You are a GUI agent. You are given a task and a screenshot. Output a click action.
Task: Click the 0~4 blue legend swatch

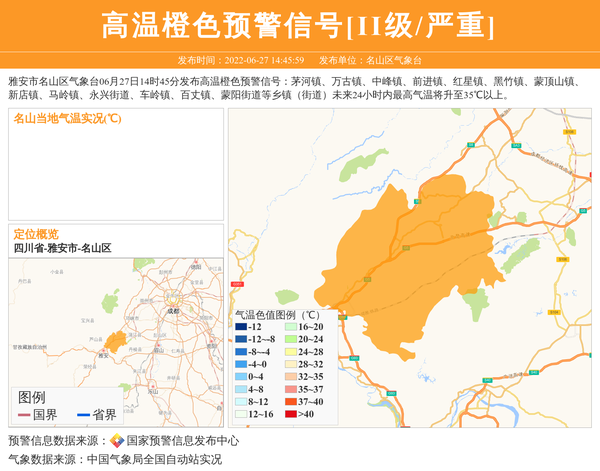pos(241,376)
